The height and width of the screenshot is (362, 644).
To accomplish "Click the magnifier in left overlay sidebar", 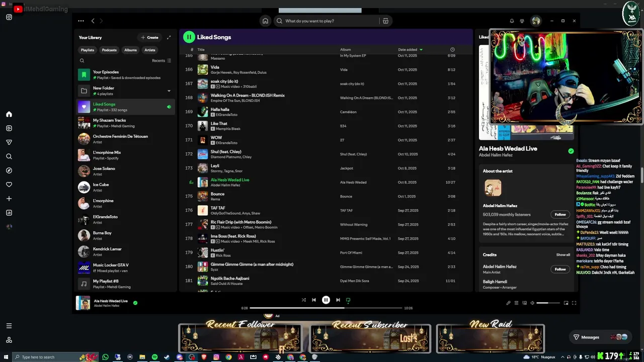I will 9,156.
